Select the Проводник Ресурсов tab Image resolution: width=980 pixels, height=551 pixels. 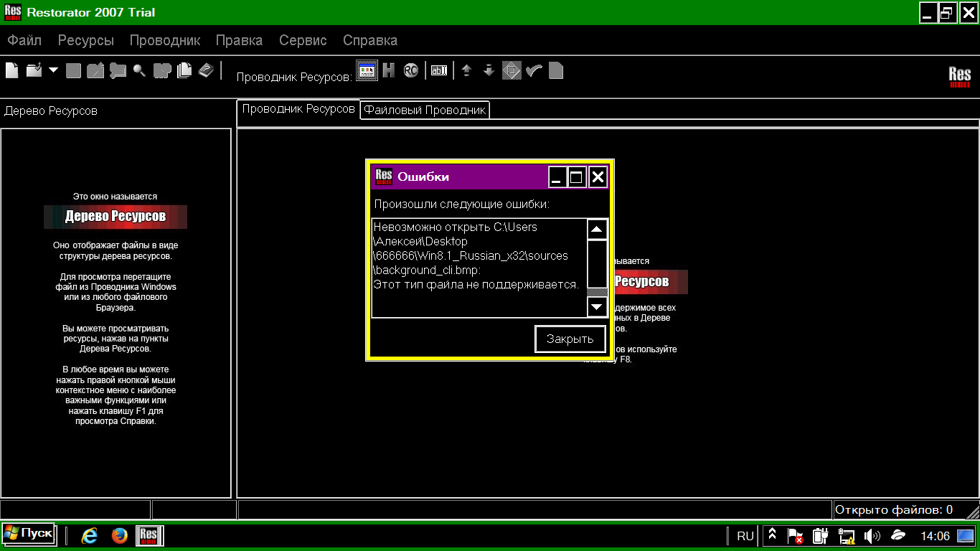point(298,109)
